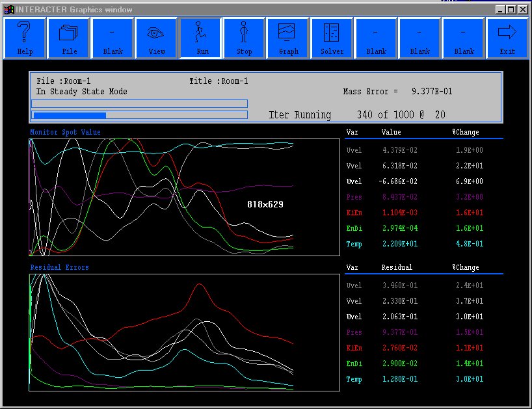Click the View eye icon
Image resolution: width=532 pixels, height=409 pixels.
(x=155, y=33)
